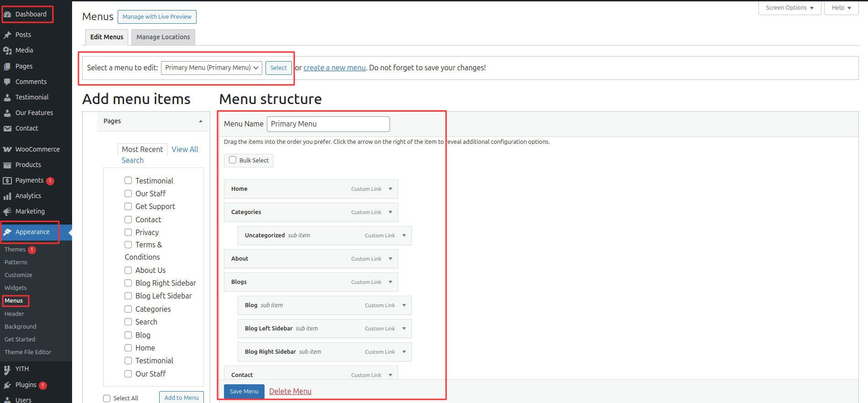Open the Screen Options panel

click(x=790, y=8)
